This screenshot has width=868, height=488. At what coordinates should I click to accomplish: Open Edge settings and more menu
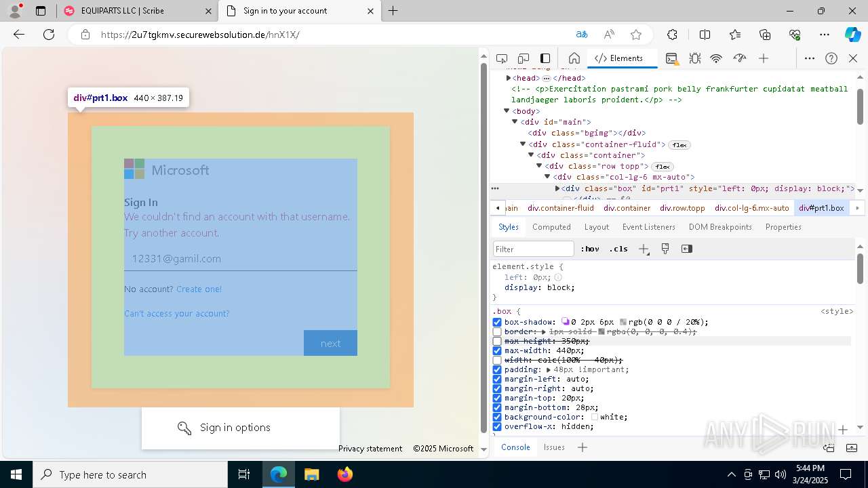pyautogui.click(x=825, y=35)
